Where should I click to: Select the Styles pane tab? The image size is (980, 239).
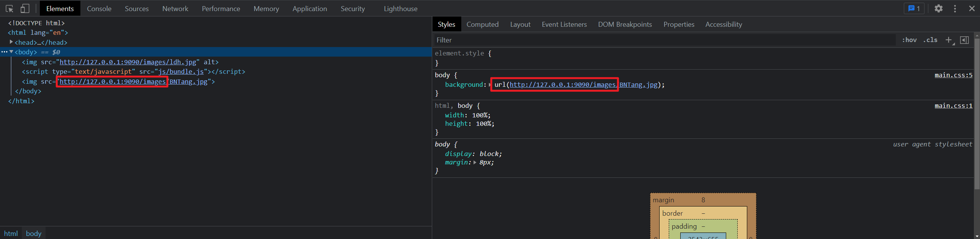446,24
